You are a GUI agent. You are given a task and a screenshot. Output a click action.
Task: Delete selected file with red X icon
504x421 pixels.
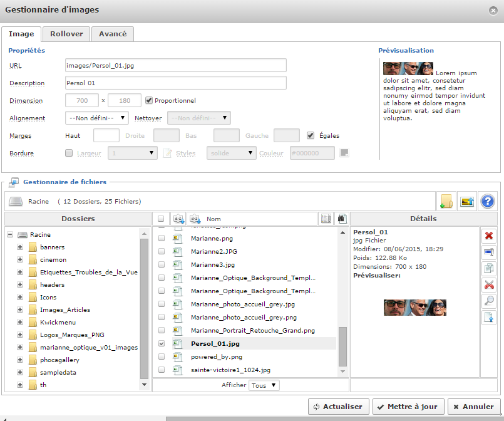(489, 236)
